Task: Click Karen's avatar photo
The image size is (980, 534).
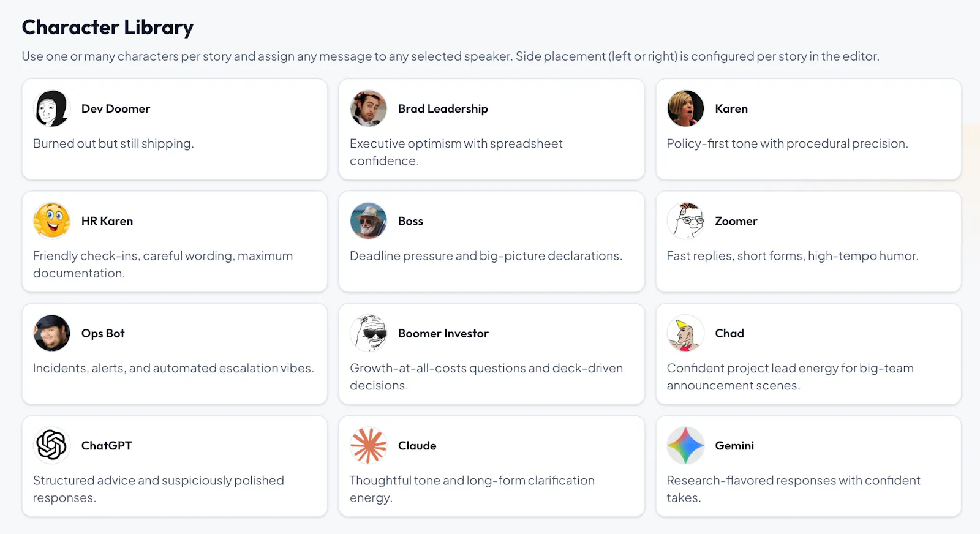Action: coord(685,108)
